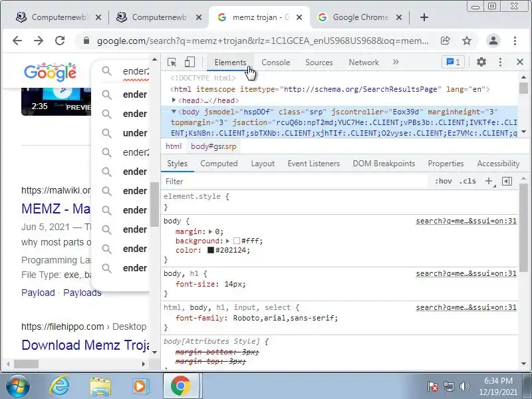The height and width of the screenshot is (399, 532).
Task: Close the DevTools panel
Action: coord(520,62)
